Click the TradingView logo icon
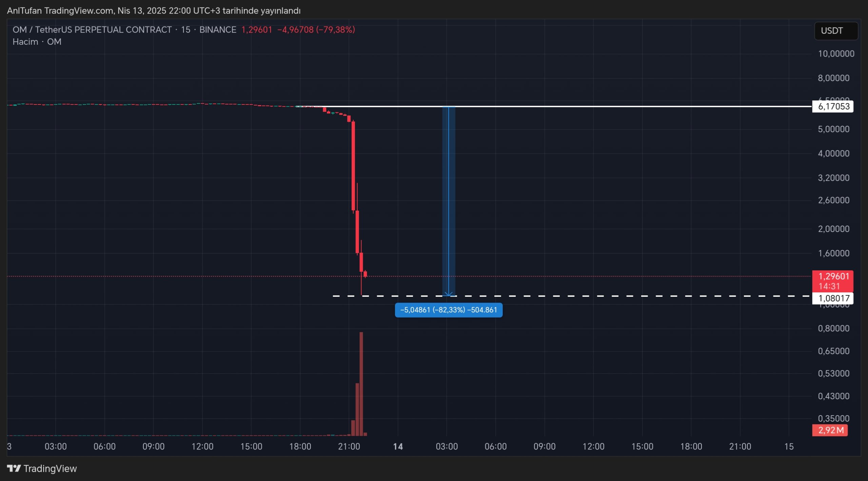Screen dimensions: 868x481 click(14, 468)
